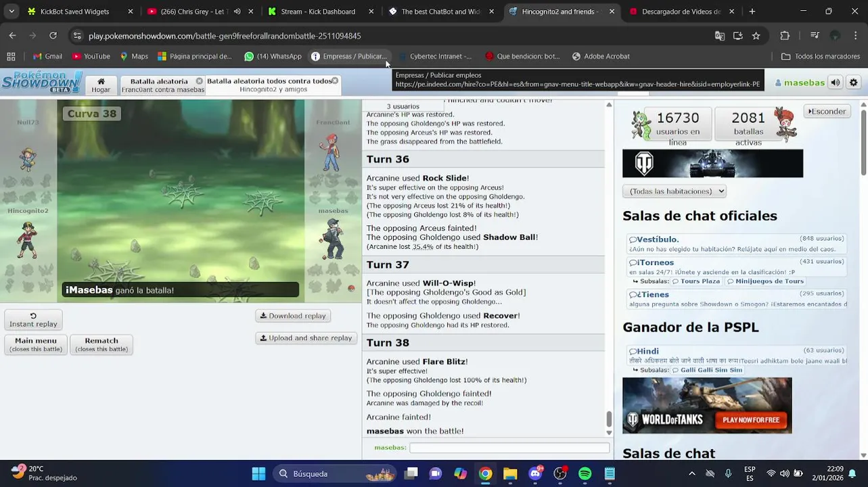
Task: Open Maps bookmark
Action: click(133, 57)
